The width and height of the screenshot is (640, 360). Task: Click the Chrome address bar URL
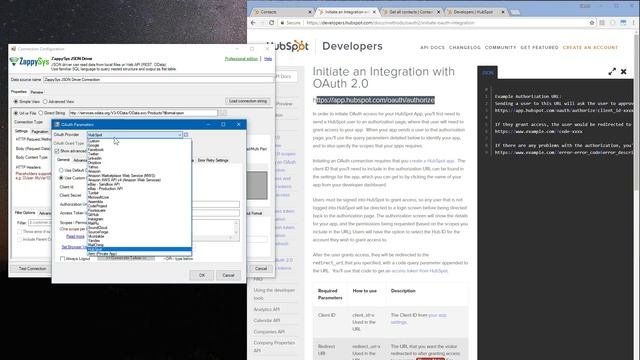click(x=390, y=23)
